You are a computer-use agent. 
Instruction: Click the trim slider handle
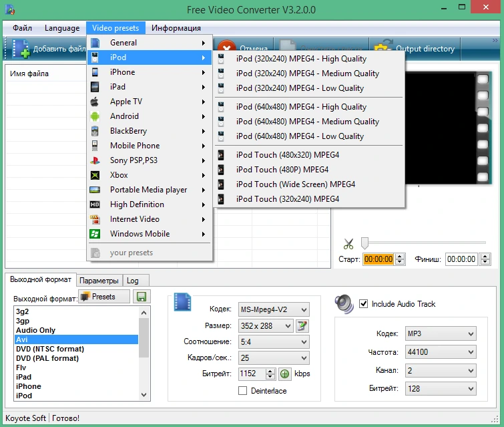tap(364, 243)
